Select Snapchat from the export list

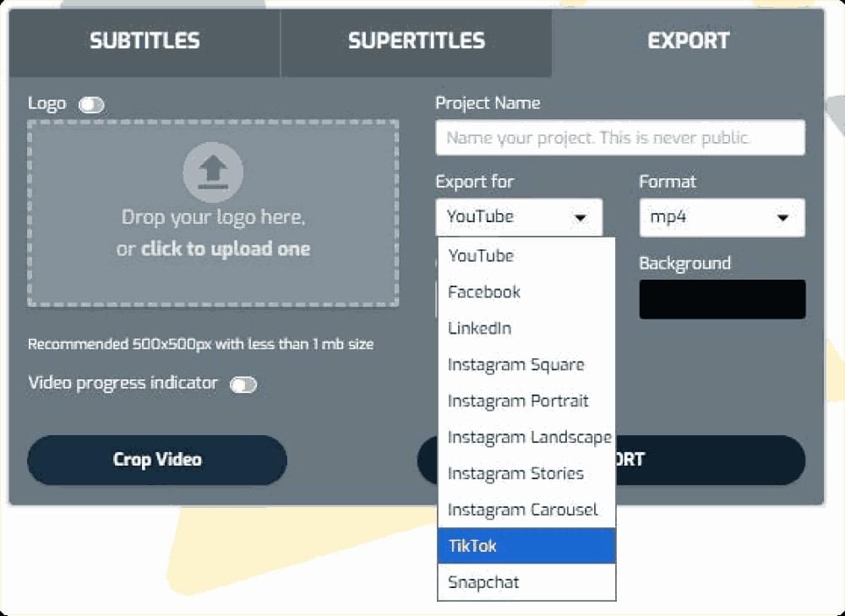[526, 582]
